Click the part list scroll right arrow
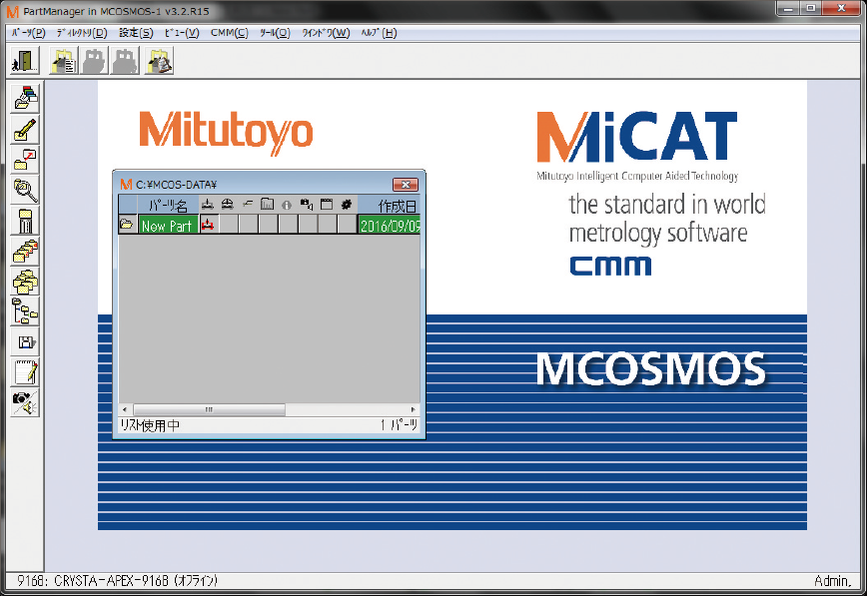The height and width of the screenshot is (597, 868). point(413,410)
